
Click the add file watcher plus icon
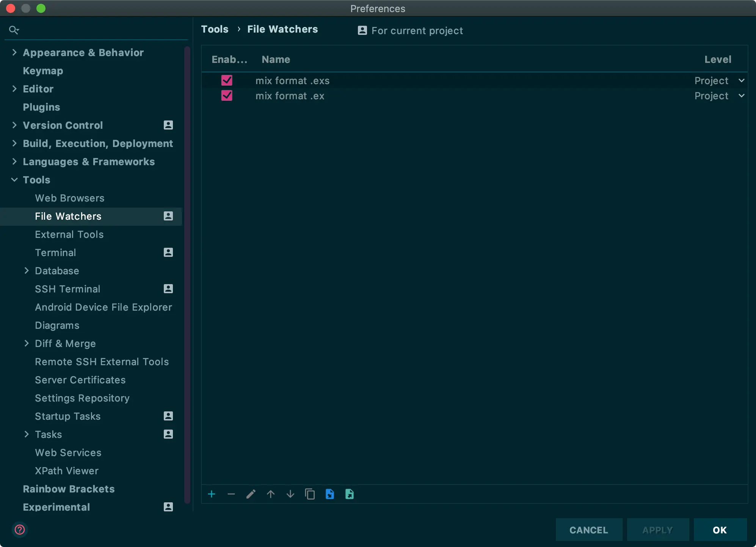[x=212, y=494]
